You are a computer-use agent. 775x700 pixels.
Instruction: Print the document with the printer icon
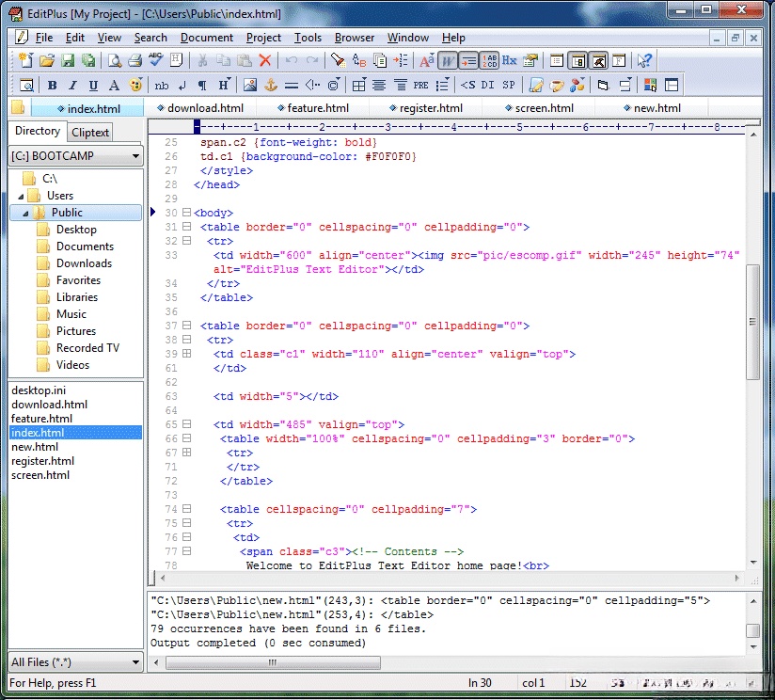[x=134, y=60]
